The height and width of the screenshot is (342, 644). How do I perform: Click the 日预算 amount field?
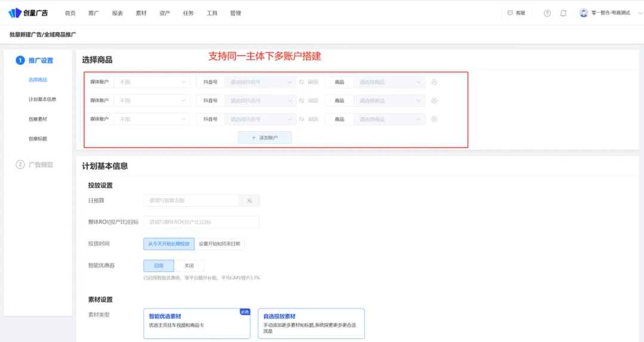(x=191, y=201)
